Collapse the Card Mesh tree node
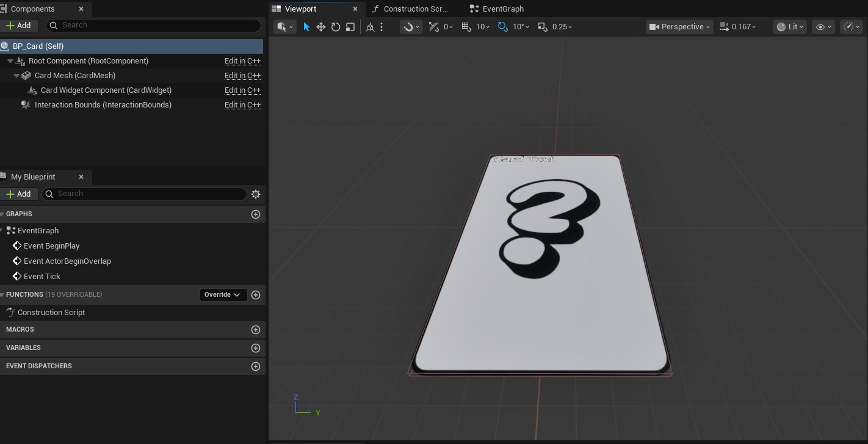This screenshot has height=444, width=868. (x=16, y=76)
